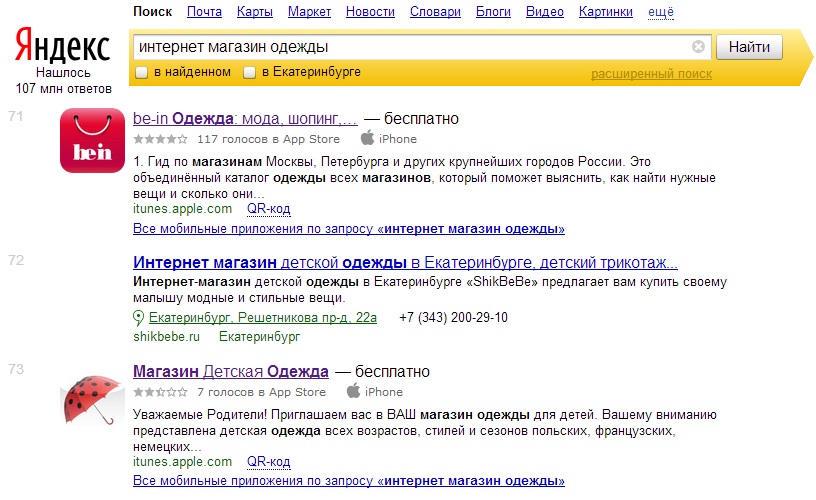Open address link 'Екатеринбург, Решетникова пр-д, 22а'

point(263,317)
